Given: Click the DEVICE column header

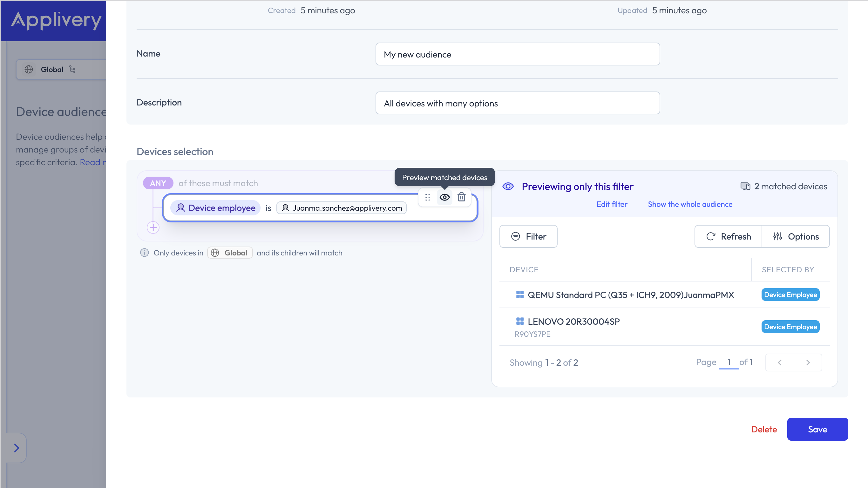Looking at the screenshot, I should 524,270.
